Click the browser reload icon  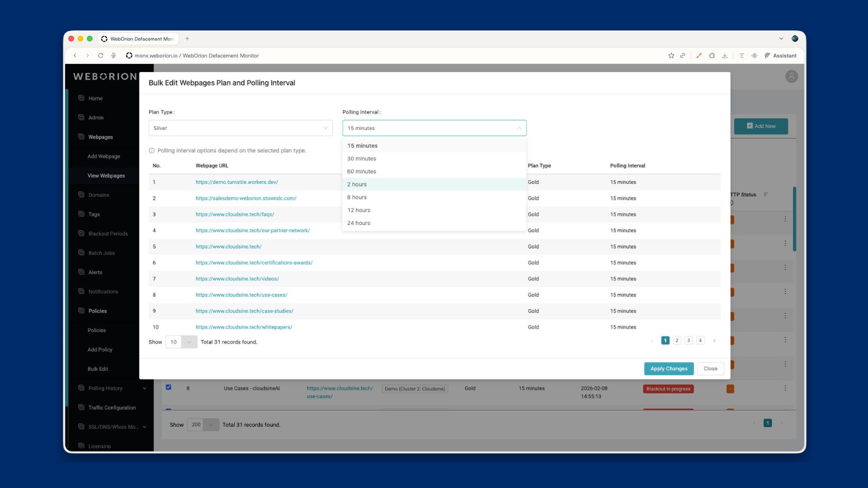[x=100, y=55]
